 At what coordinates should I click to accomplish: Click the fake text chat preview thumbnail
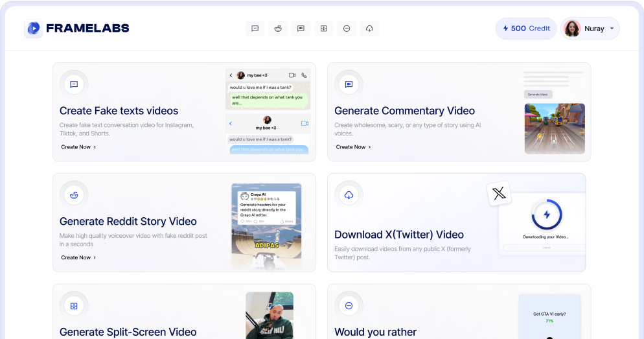tap(268, 111)
